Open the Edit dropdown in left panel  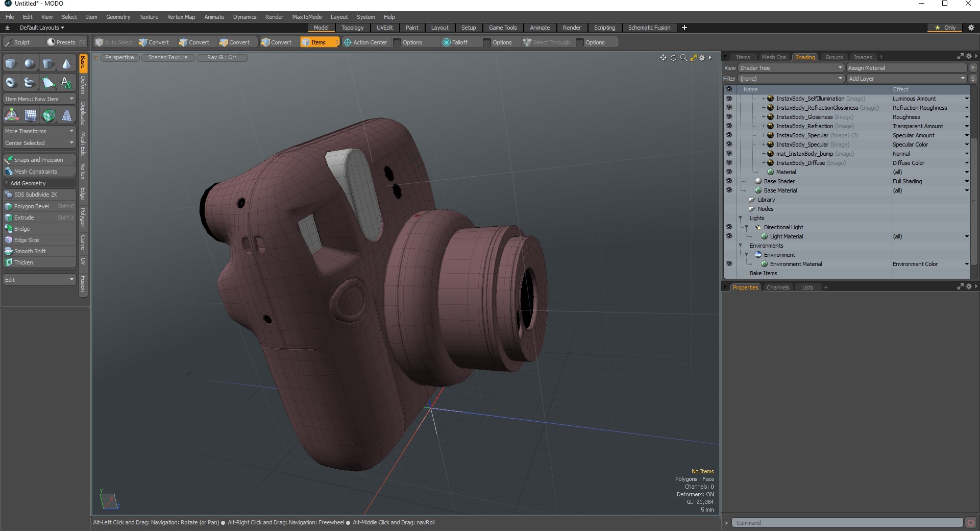(x=40, y=280)
